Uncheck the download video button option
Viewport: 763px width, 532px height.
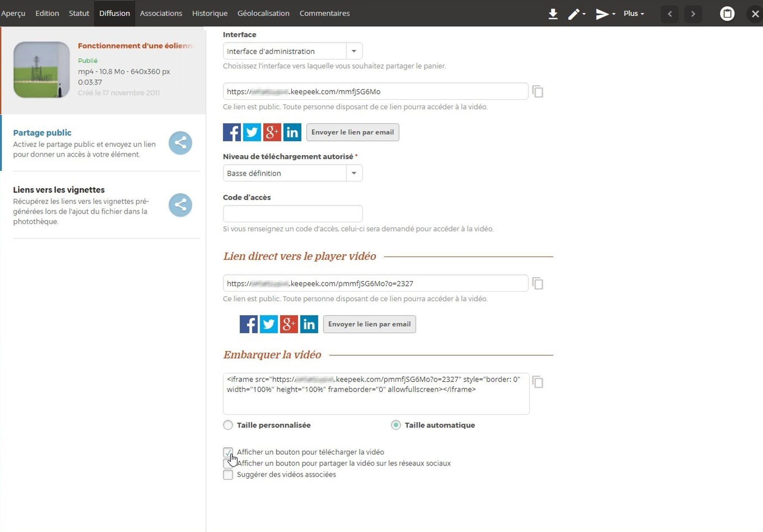(228, 452)
